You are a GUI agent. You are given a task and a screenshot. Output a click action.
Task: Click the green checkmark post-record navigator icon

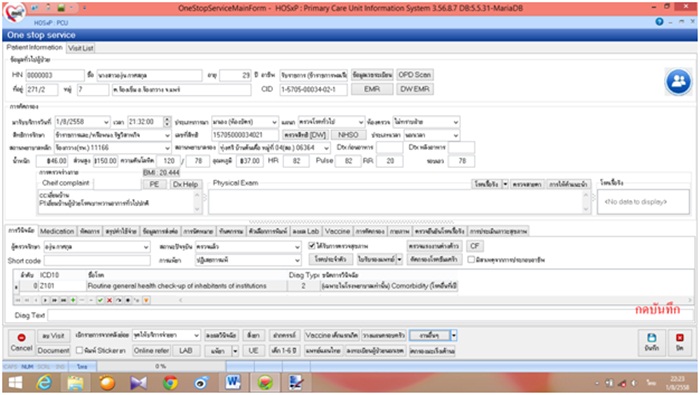click(x=100, y=300)
